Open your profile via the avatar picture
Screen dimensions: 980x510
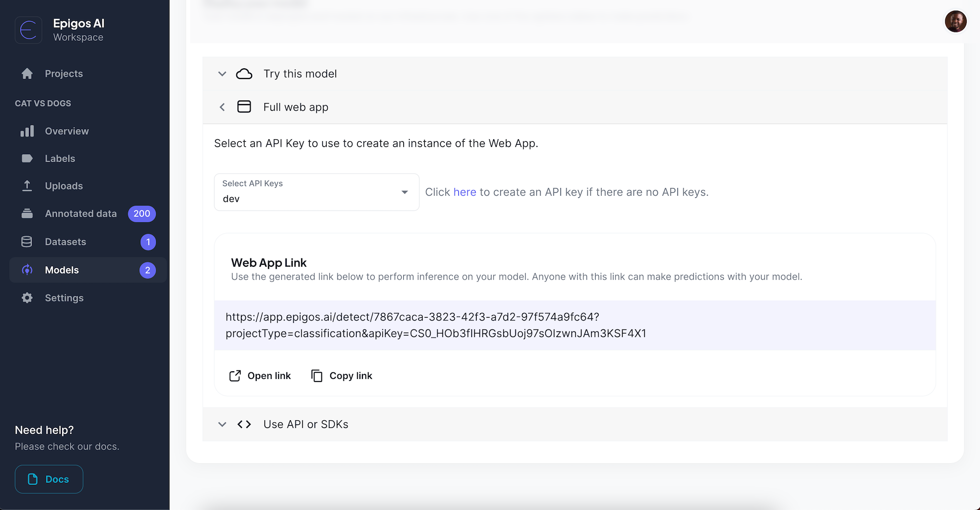955,21
